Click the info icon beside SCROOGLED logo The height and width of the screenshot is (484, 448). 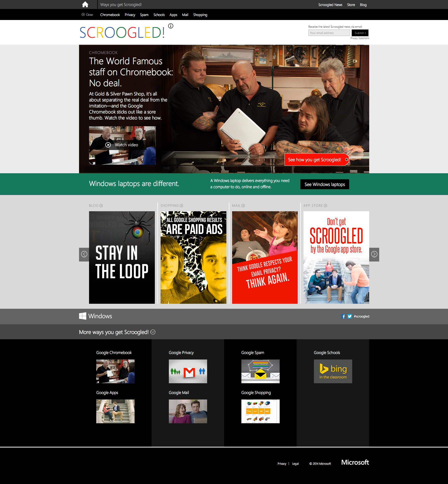pyautogui.click(x=171, y=26)
